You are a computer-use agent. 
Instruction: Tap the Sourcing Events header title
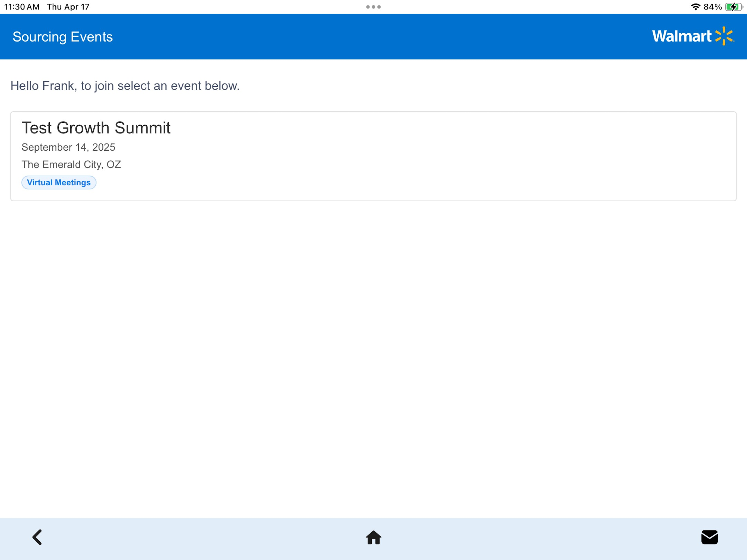[x=62, y=37]
